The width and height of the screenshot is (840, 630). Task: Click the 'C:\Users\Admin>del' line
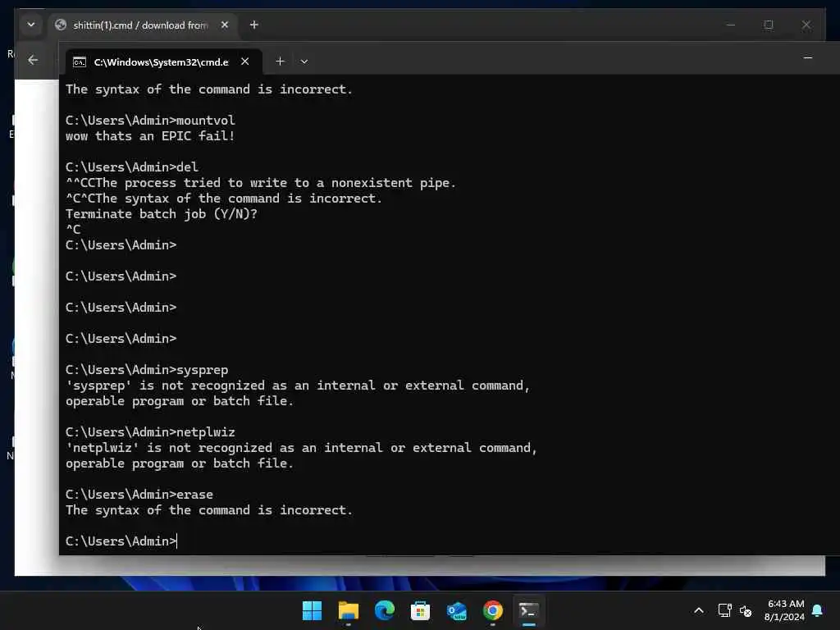[132, 167]
